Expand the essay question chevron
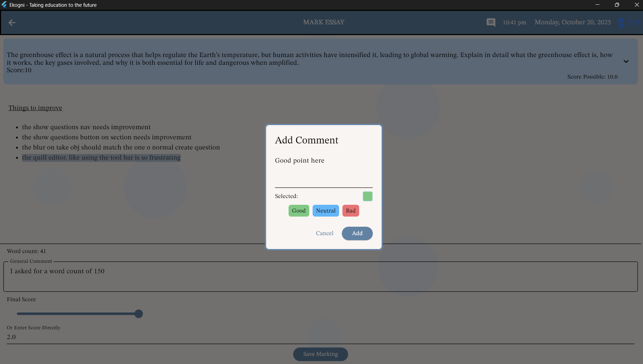Image resolution: width=643 pixels, height=364 pixels. click(x=626, y=61)
